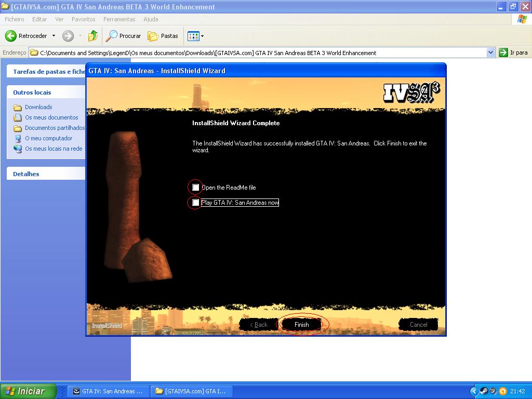Open the Views icon in the toolbar
Screen dimensions: 532x399
pyautogui.click(x=193, y=36)
